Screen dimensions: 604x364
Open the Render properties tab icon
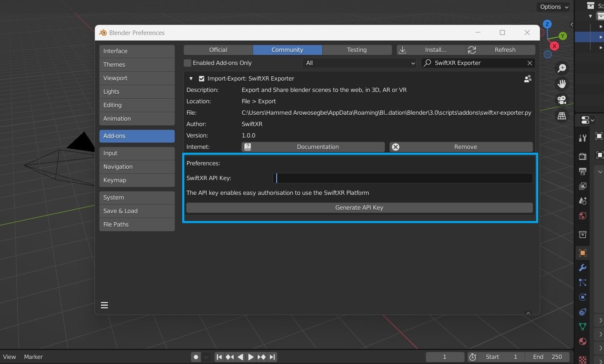click(582, 156)
